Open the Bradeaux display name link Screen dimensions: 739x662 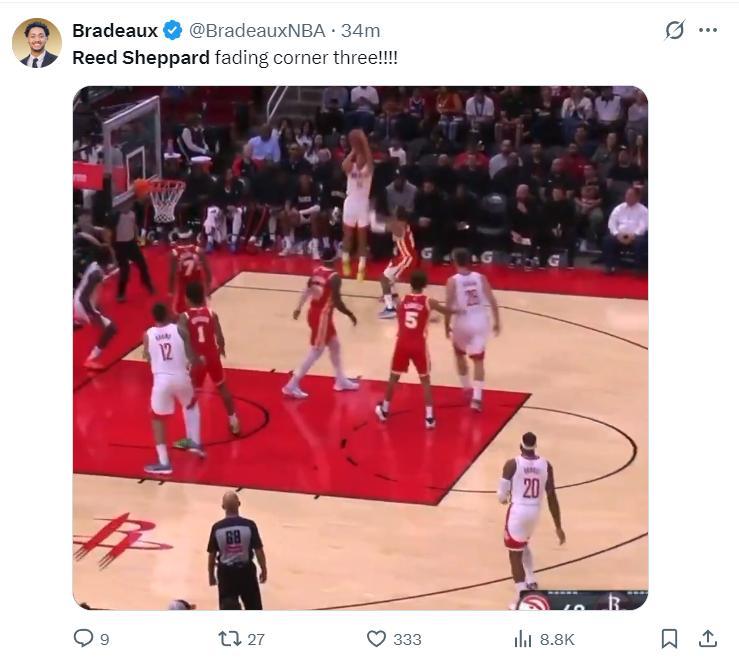click(115, 31)
